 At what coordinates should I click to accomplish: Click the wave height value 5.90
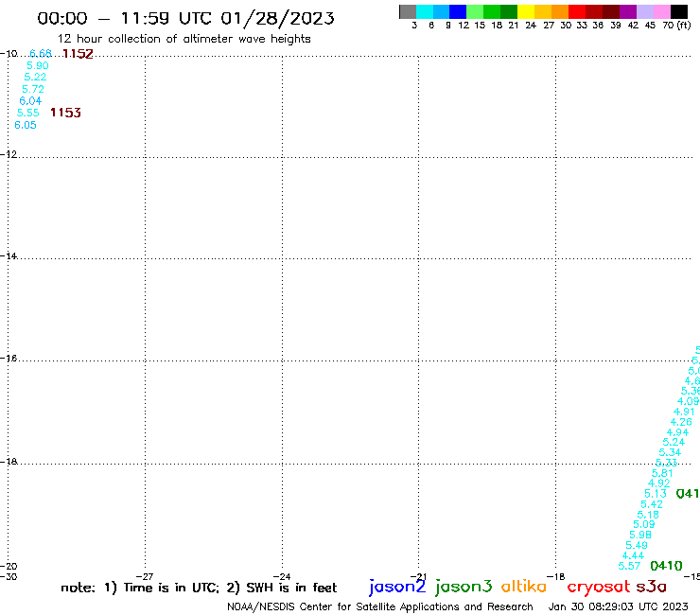(38, 65)
